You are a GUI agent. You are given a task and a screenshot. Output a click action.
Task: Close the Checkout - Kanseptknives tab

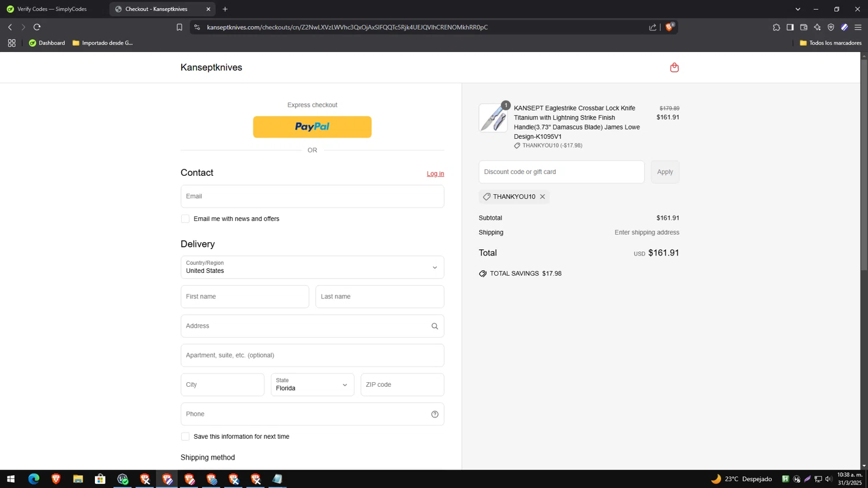point(208,9)
